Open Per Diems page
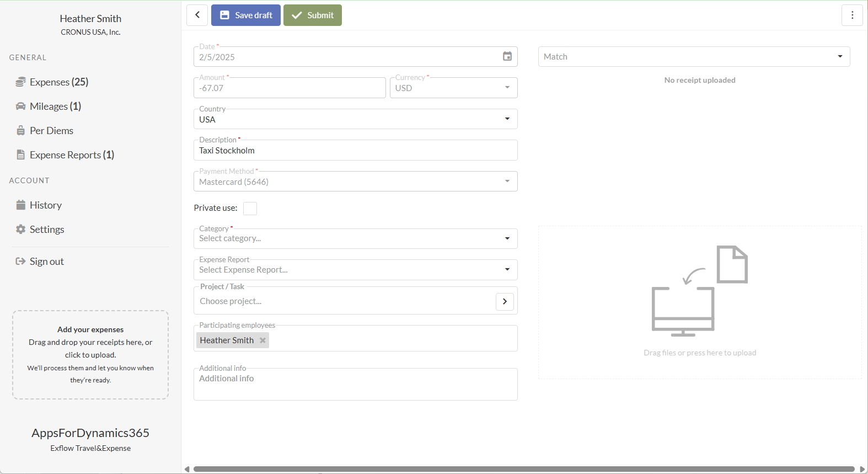868x474 pixels. (x=51, y=131)
